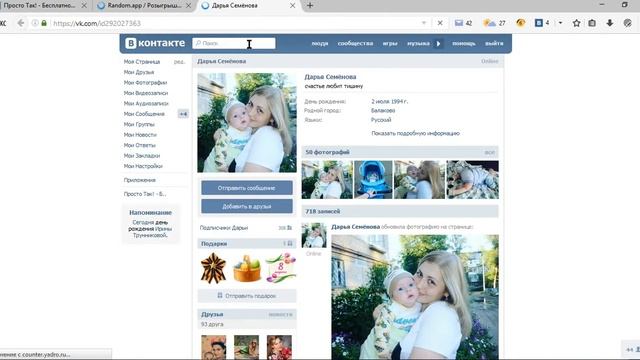Open 'Мои Видеозаписи' in sidebar
Image resolution: width=640 pixels, height=360 pixels.
click(146, 93)
